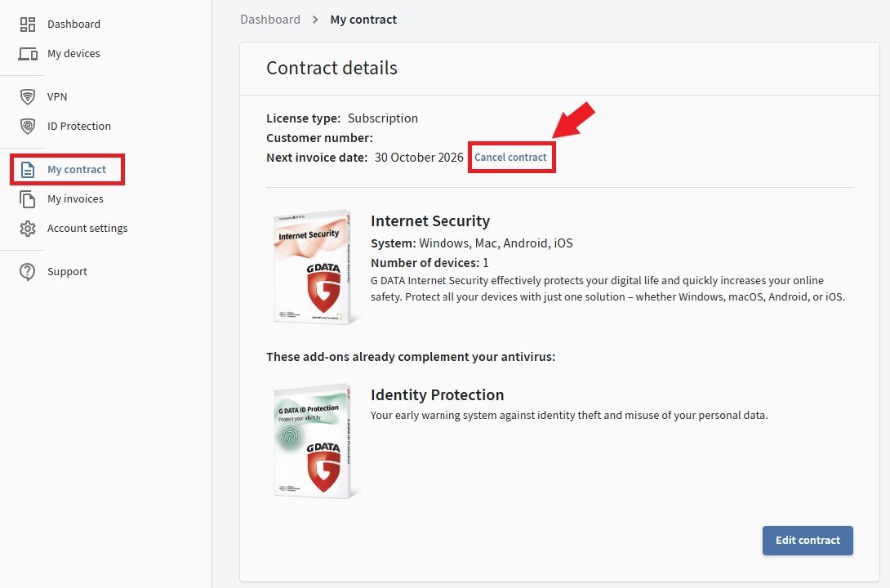Click the VPN shield icon
This screenshot has width=890, height=588.
pyautogui.click(x=28, y=97)
